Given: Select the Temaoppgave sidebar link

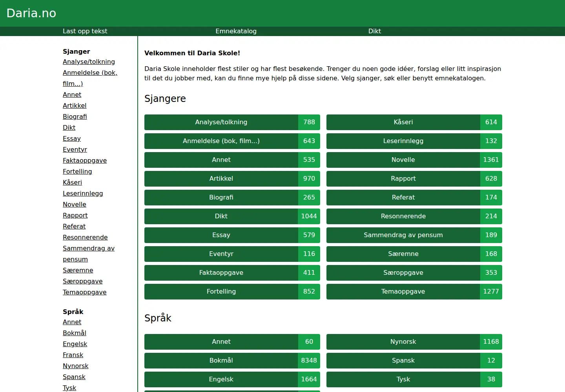Looking at the screenshot, I should [x=85, y=292].
